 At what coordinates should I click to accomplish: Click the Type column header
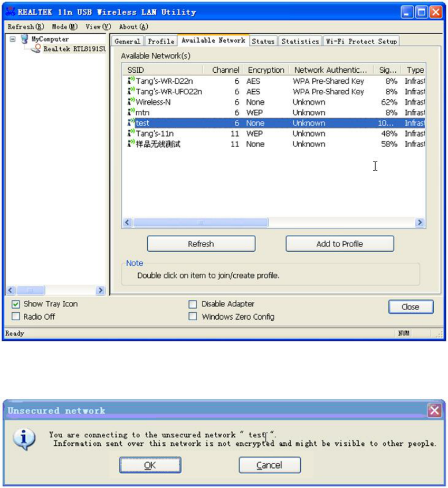click(415, 70)
